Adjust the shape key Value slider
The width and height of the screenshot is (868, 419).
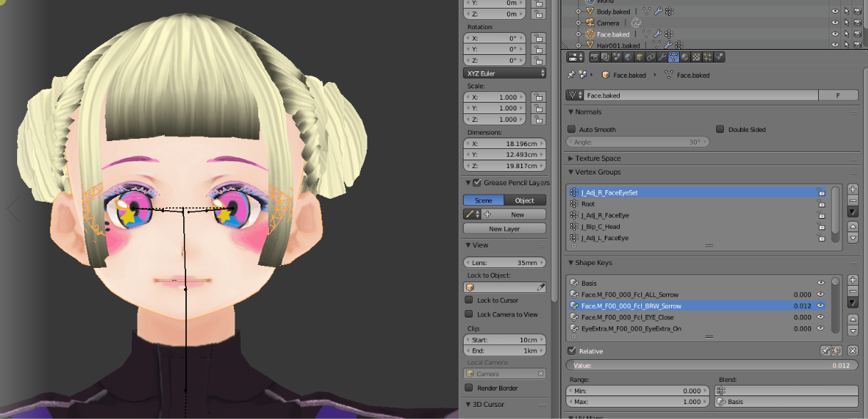tap(713, 365)
